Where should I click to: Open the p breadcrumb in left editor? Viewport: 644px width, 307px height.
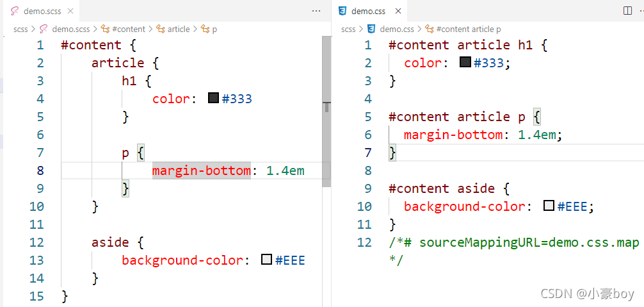point(214,29)
